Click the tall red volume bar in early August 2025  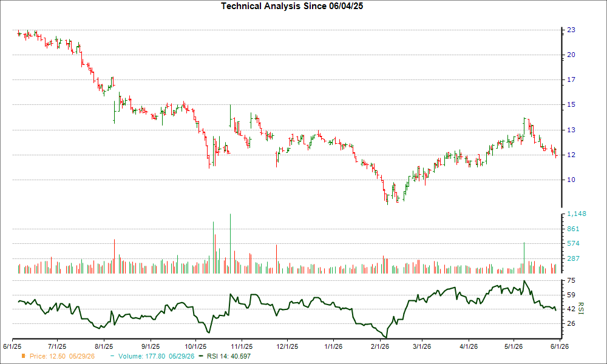coord(114,257)
